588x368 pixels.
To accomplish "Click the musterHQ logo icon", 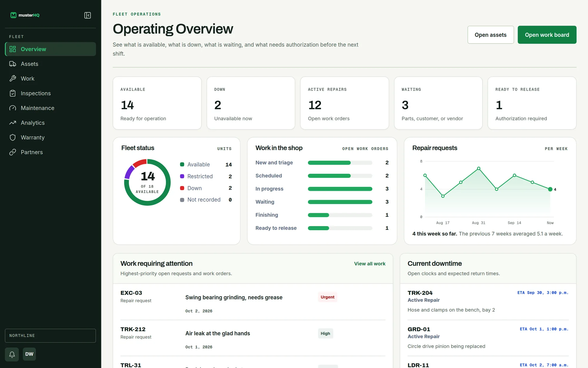I will point(13,15).
